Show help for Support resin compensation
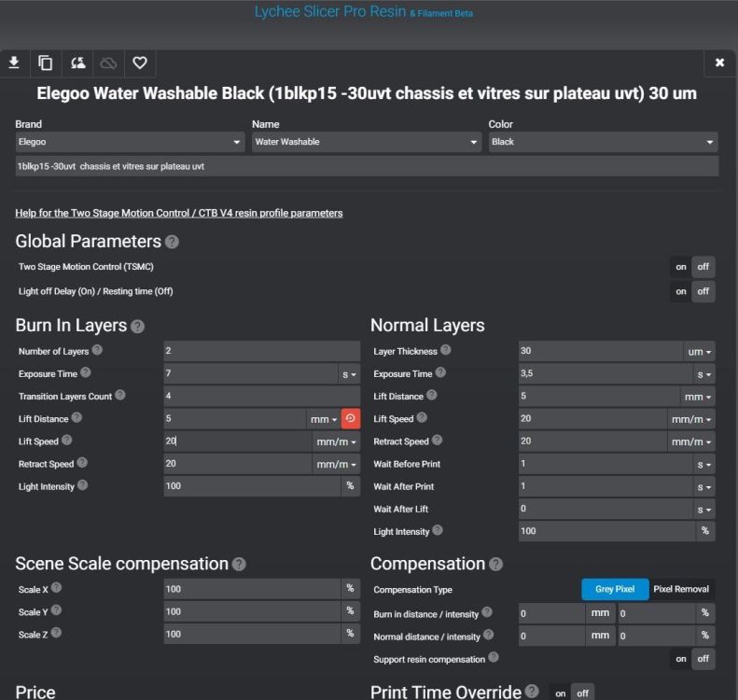The image size is (738, 700). pyautogui.click(x=494, y=658)
